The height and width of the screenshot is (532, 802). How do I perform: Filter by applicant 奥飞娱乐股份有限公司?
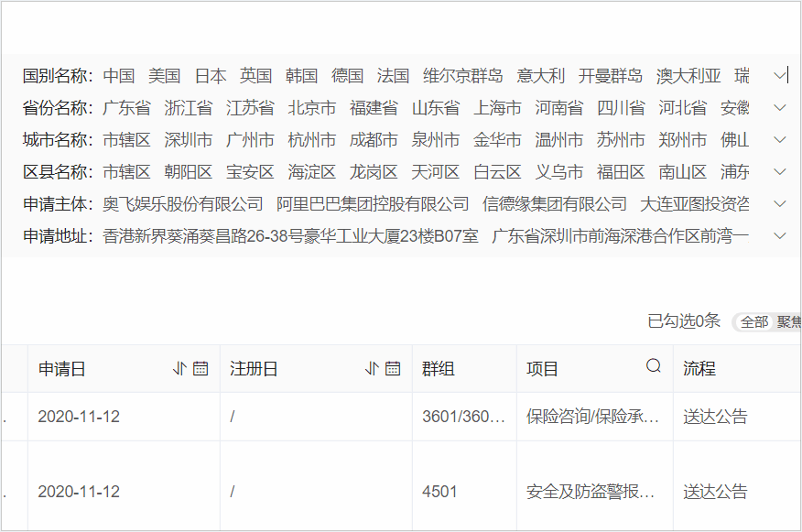point(182,204)
